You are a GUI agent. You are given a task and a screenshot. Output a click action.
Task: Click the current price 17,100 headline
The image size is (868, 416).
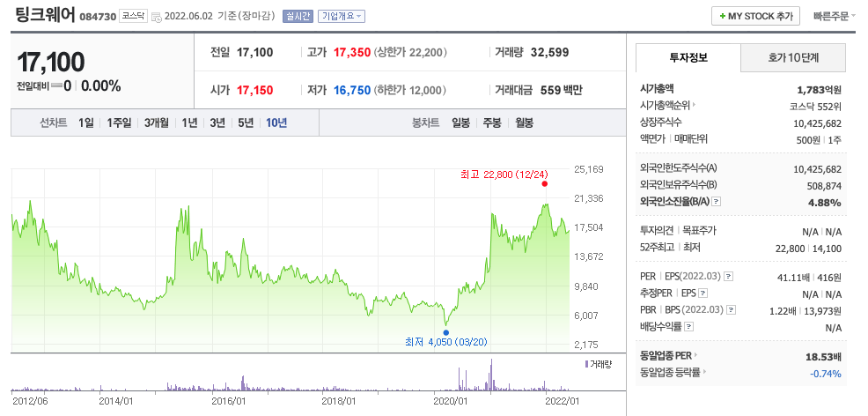(x=50, y=62)
